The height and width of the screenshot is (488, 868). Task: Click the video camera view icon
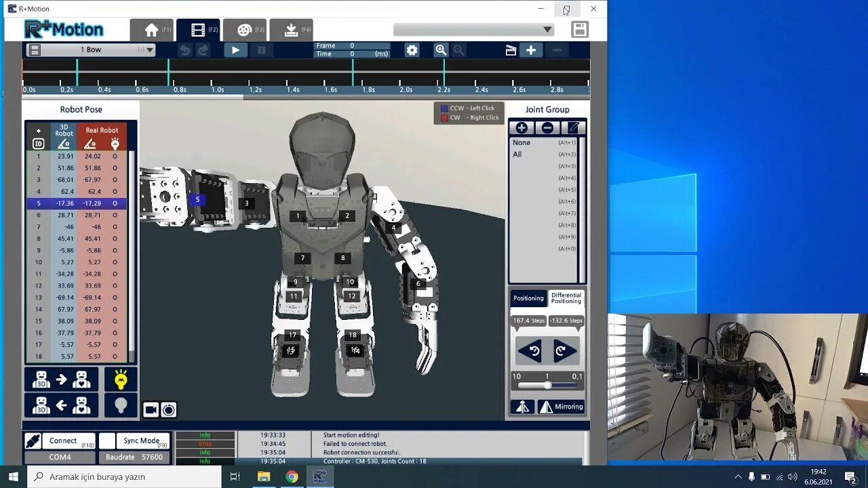151,409
